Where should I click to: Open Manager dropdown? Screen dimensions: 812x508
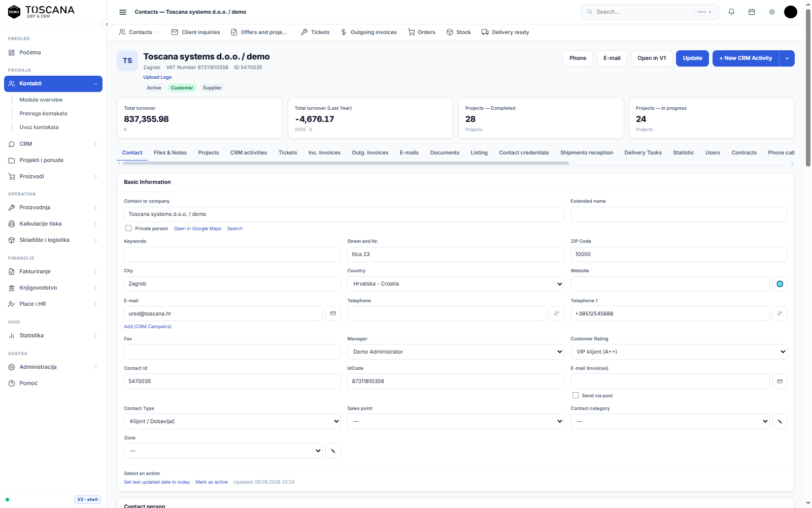(x=456, y=352)
